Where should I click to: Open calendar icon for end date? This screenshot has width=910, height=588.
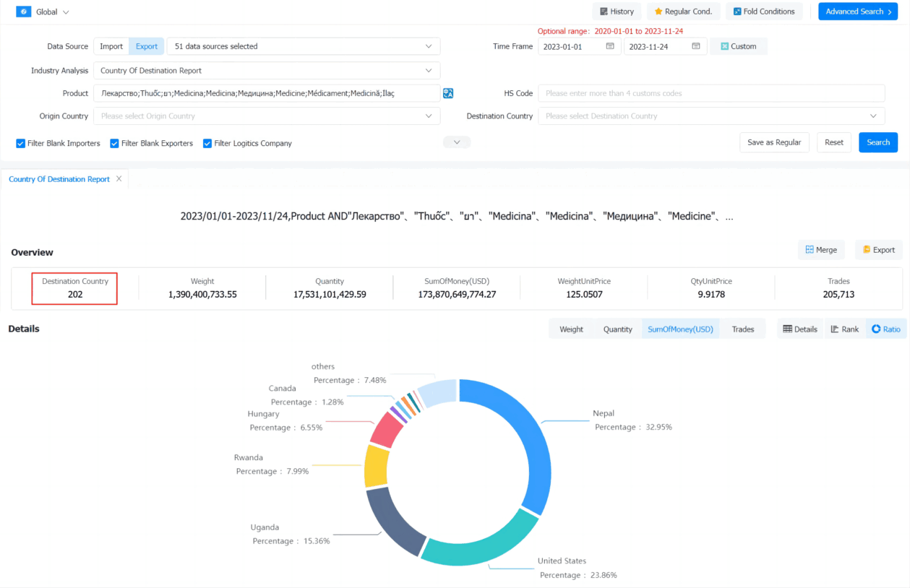pos(696,46)
